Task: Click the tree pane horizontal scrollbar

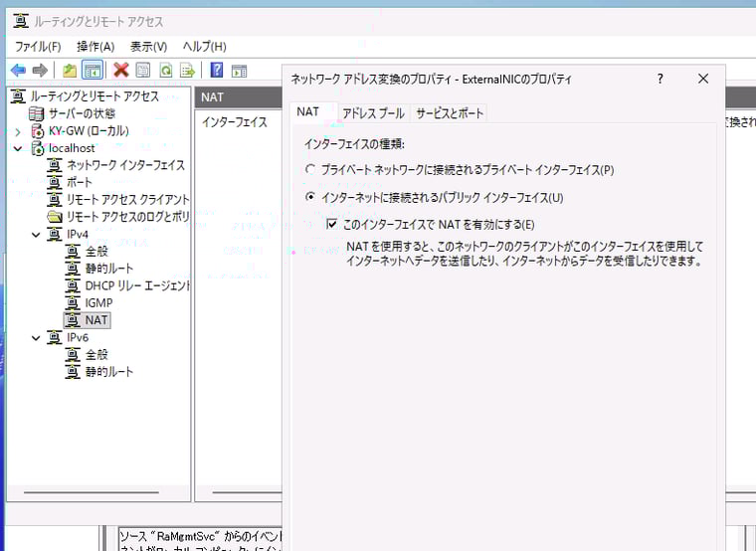Action: [x=92, y=492]
